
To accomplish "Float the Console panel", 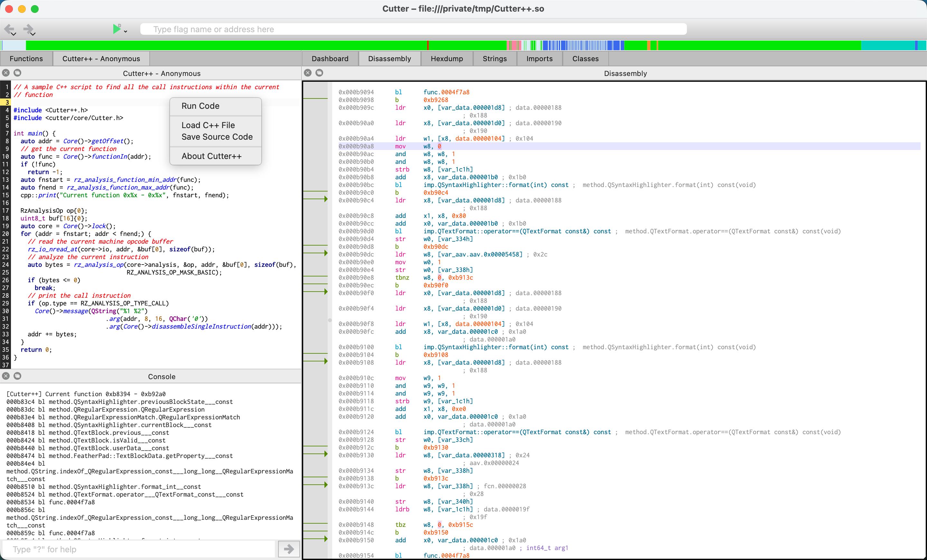I will point(17,376).
